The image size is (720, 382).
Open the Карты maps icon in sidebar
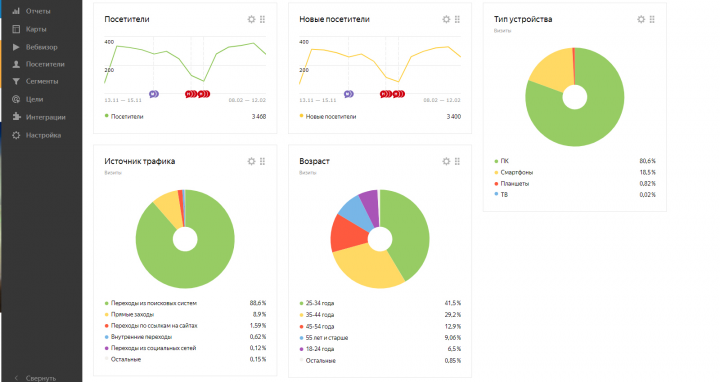point(16,29)
